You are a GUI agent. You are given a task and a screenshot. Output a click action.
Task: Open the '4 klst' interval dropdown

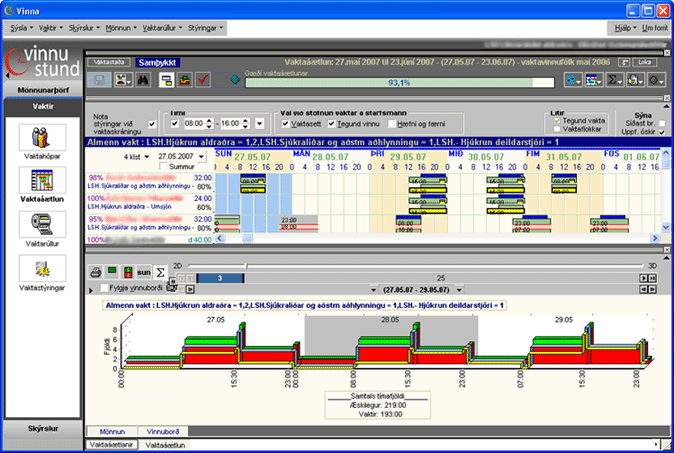tap(147, 157)
